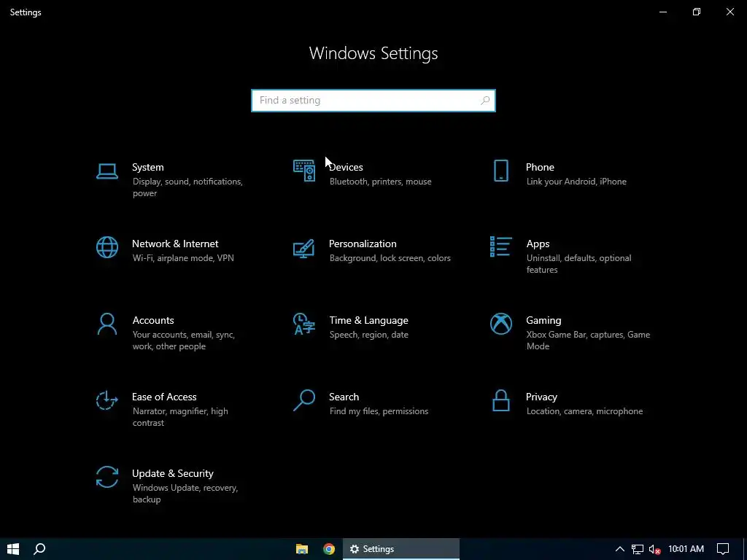Open the Action Center notifications icon

coord(723,549)
